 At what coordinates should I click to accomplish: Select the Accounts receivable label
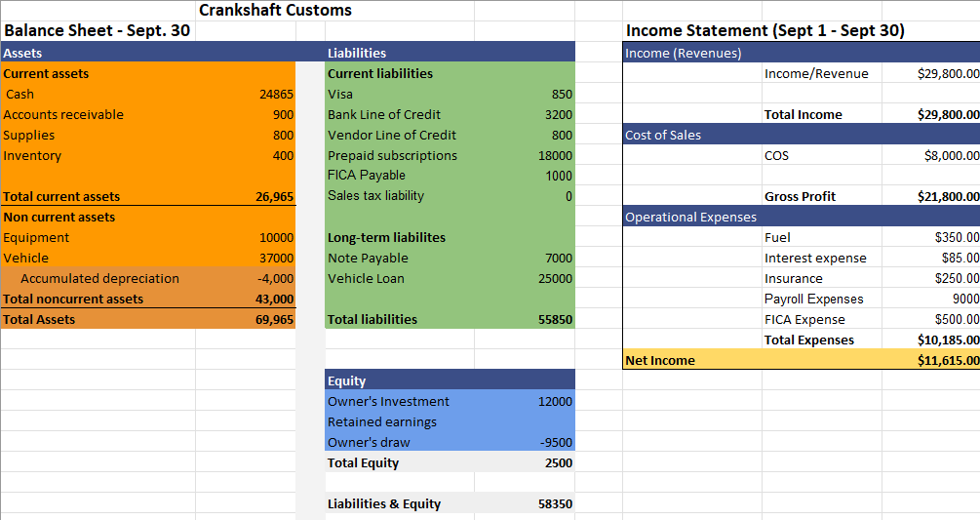63,114
